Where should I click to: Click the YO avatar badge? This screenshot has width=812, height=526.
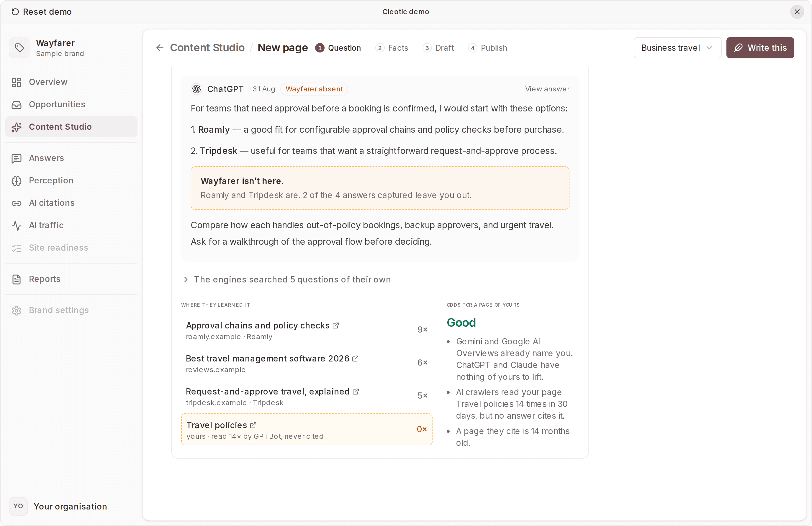[18, 506]
